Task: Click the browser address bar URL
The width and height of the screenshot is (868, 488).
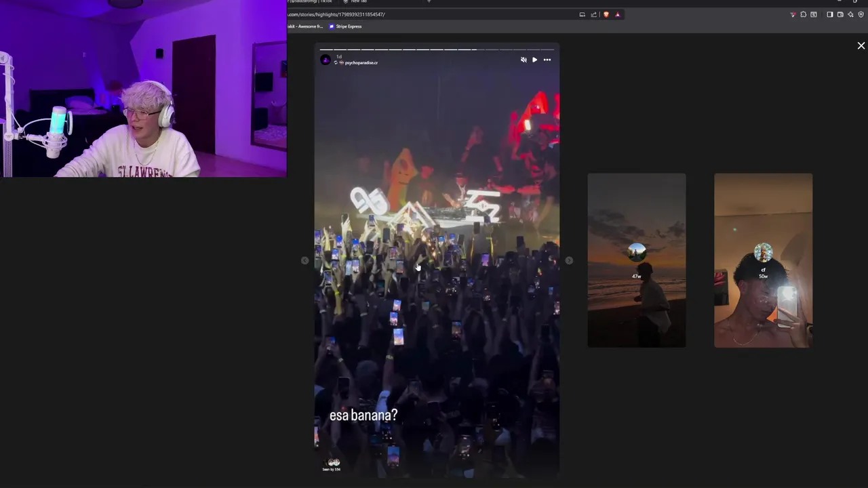Action: click(x=337, y=14)
